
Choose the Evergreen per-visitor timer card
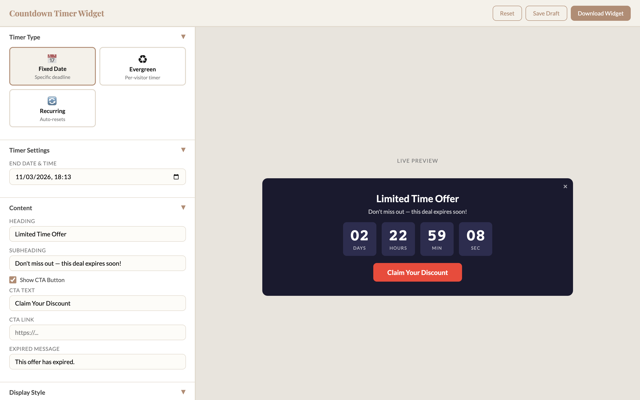[x=142, y=66]
